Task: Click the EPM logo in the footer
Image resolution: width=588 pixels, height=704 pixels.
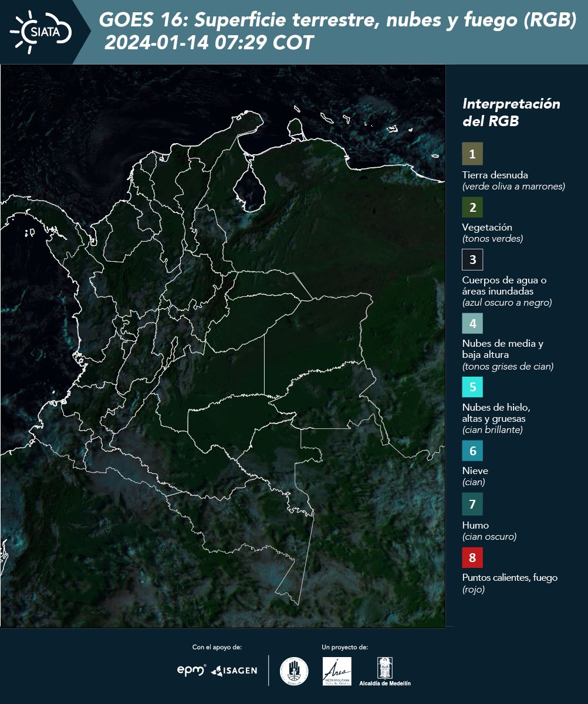Action: (192, 670)
